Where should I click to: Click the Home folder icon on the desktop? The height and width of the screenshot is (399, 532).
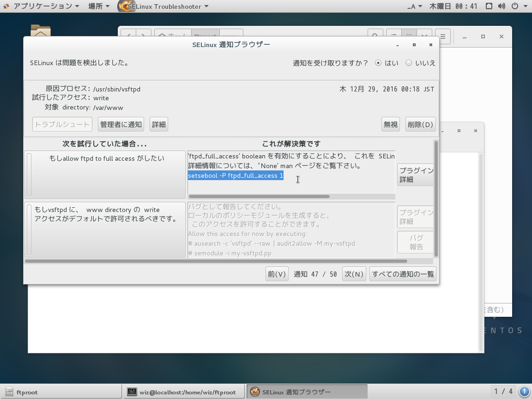pyautogui.click(x=40, y=31)
